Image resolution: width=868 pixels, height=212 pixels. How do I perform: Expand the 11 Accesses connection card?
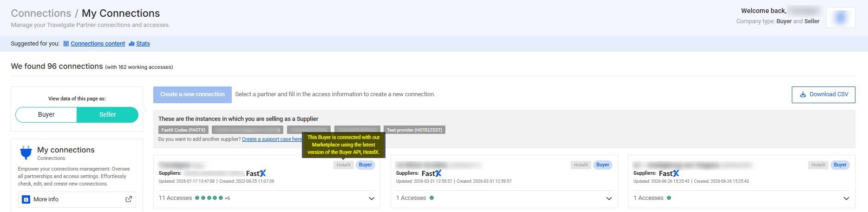[372, 199]
